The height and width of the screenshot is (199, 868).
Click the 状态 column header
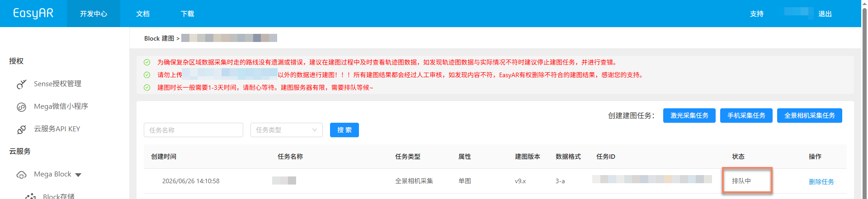click(x=738, y=157)
